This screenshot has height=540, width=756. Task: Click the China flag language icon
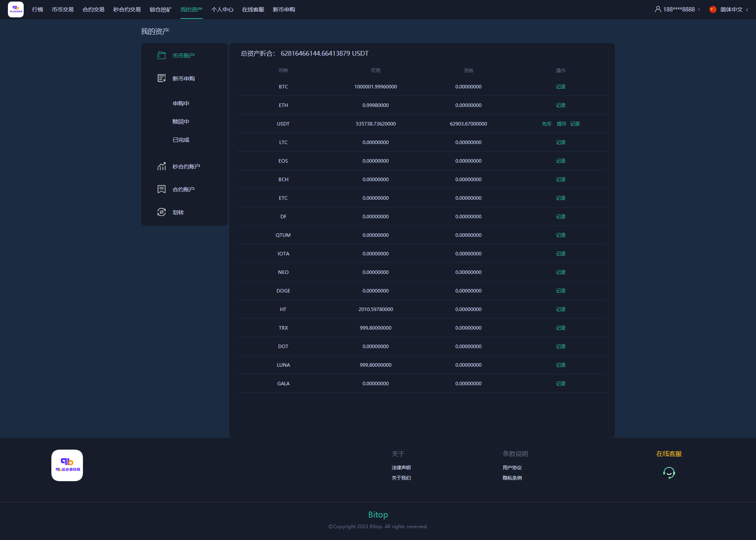tap(713, 9)
